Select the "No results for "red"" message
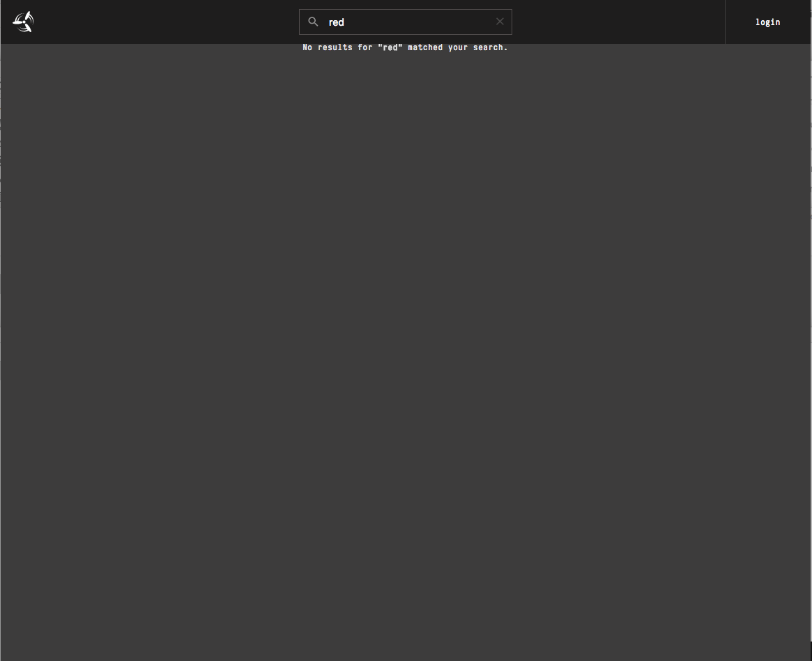Screen dimensions: 812x661 405,47
